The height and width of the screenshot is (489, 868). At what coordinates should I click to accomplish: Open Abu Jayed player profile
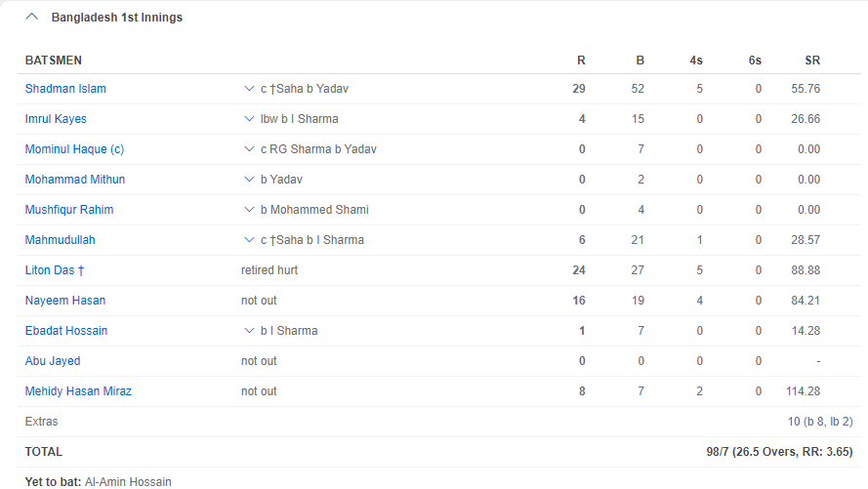coord(53,361)
